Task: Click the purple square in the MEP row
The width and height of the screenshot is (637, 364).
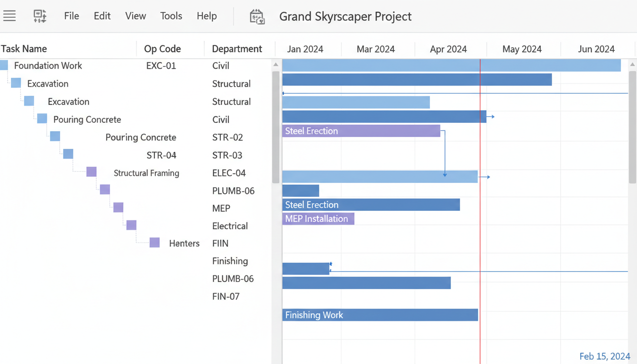Action: [118, 207]
